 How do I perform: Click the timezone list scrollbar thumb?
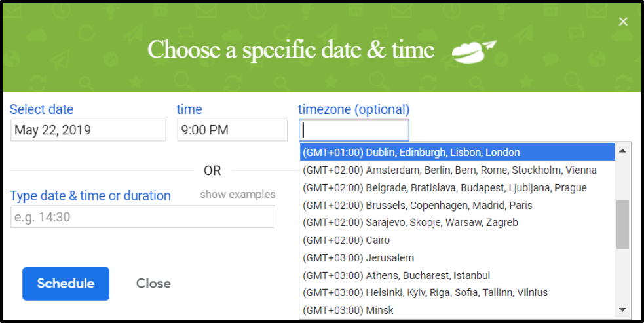pos(622,224)
